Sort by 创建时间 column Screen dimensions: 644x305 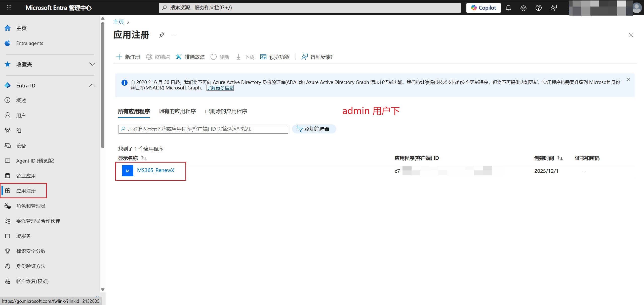click(548, 158)
